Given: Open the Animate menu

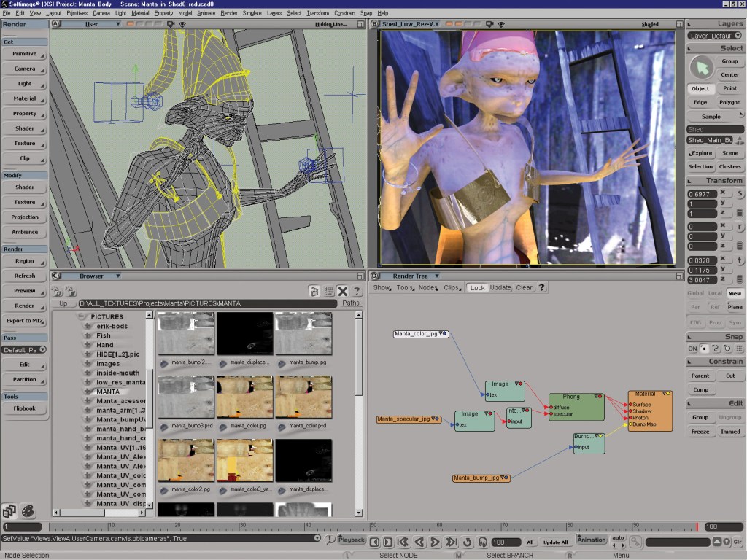Looking at the screenshot, I should tap(207, 13).
